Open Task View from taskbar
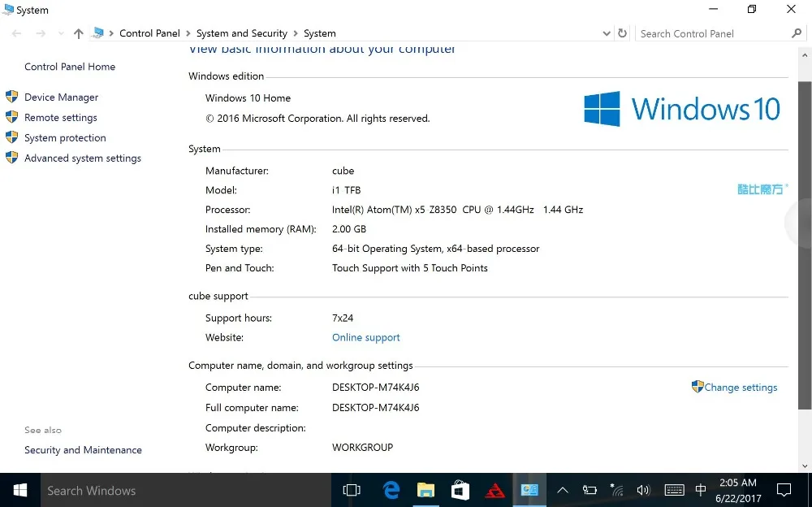 click(352, 490)
